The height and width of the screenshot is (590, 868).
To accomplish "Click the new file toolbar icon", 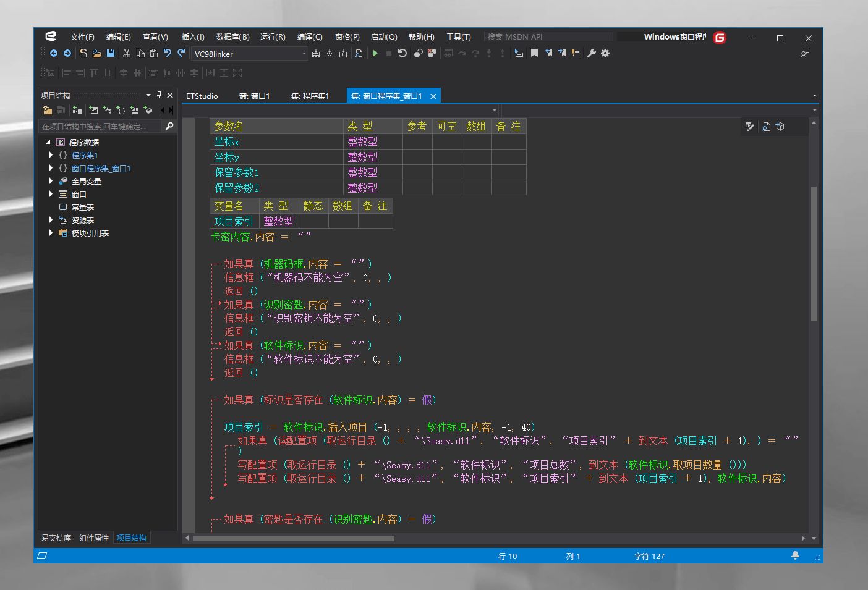I will click(x=83, y=54).
